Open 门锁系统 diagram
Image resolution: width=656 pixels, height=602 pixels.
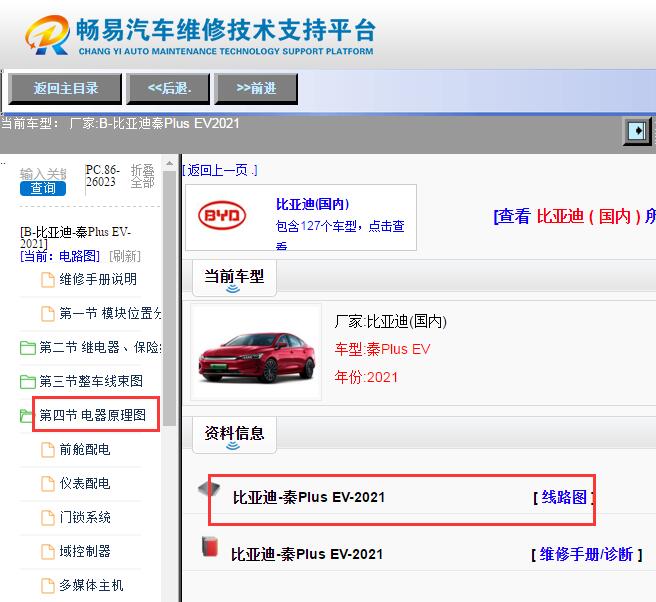(85, 517)
